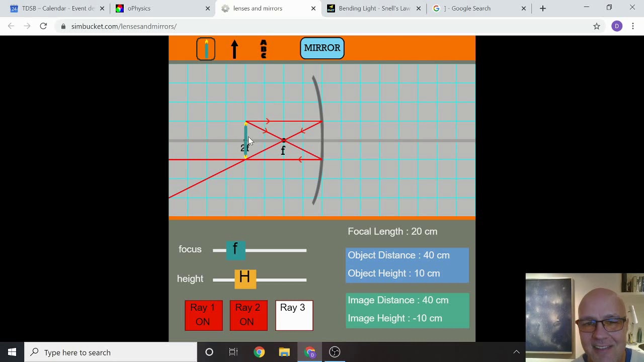The image size is (644, 362).
Task: Click the Windows search box
Action: 111,352
